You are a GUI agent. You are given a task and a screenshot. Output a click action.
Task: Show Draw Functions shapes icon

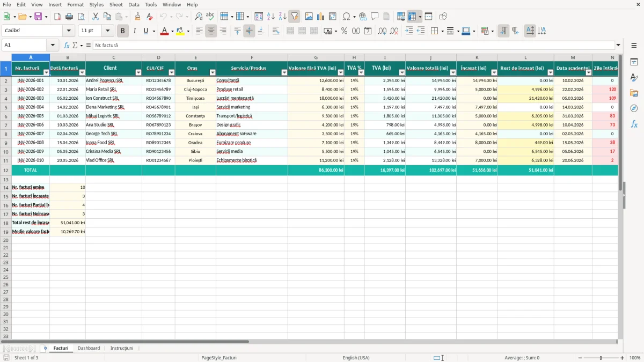443,17
